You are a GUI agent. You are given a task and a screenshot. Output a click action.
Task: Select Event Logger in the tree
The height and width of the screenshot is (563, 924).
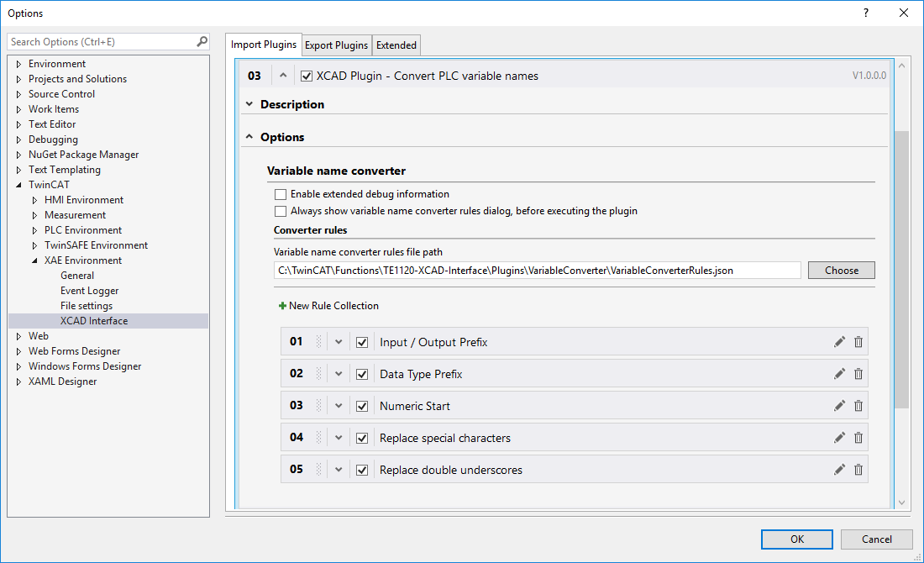[x=90, y=291]
